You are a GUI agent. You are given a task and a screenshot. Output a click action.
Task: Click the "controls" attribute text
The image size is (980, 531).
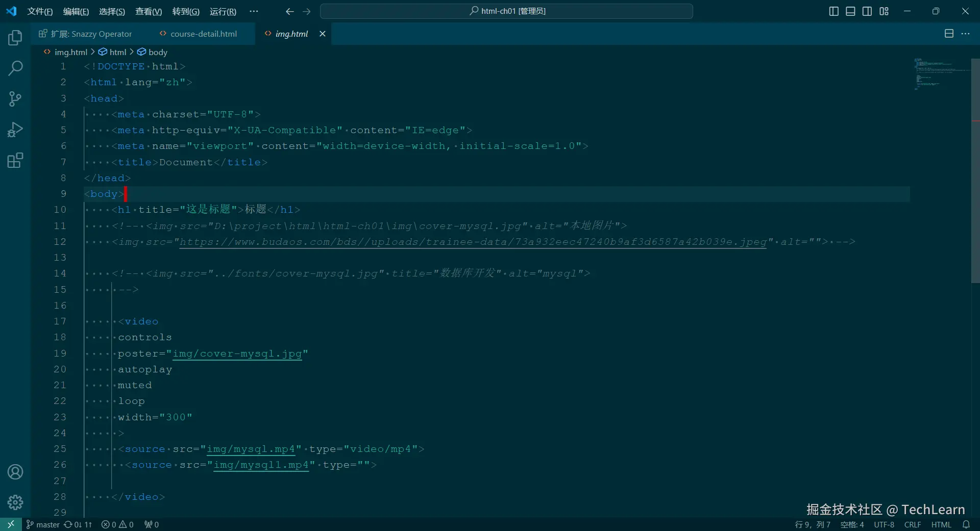coord(145,337)
